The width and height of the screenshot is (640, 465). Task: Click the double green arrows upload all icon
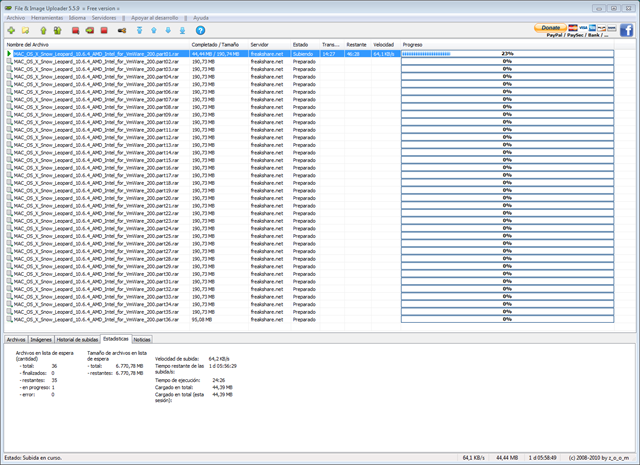58,30
